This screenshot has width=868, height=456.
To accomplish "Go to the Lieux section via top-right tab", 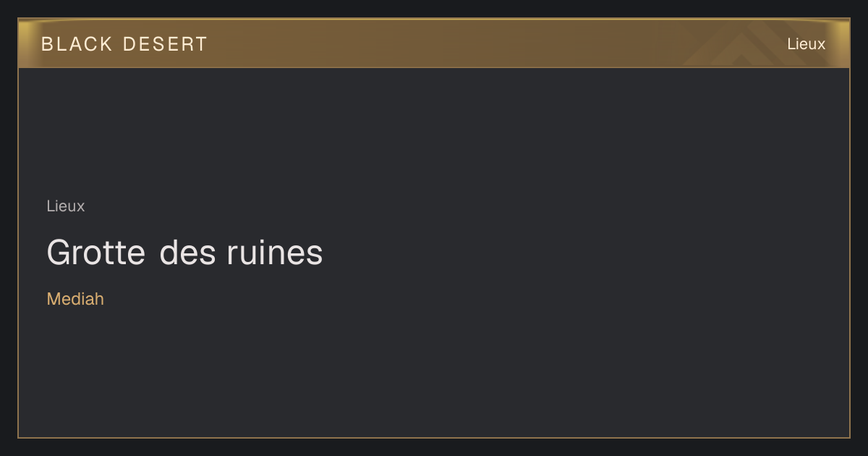I will click(806, 44).
